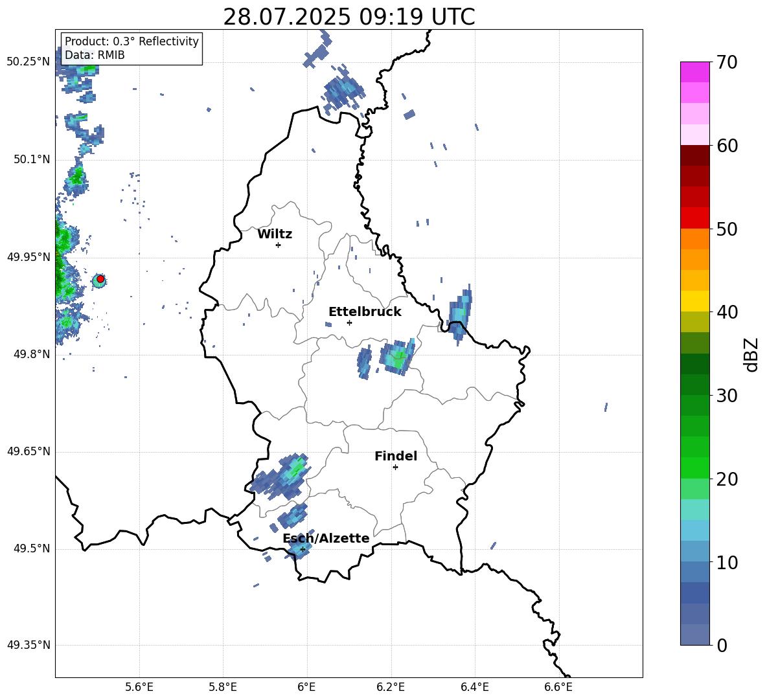Click the Ettelbruck city label
This screenshot has width=767, height=700.
(x=365, y=312)
